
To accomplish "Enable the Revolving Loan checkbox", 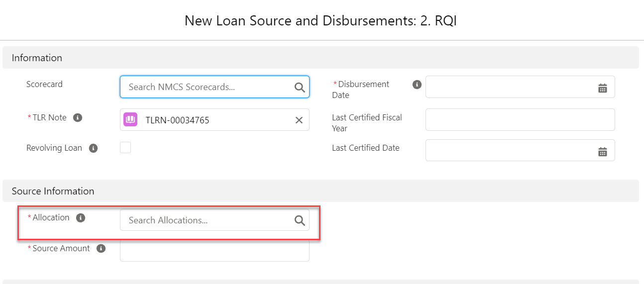I will tap(125, 148).
